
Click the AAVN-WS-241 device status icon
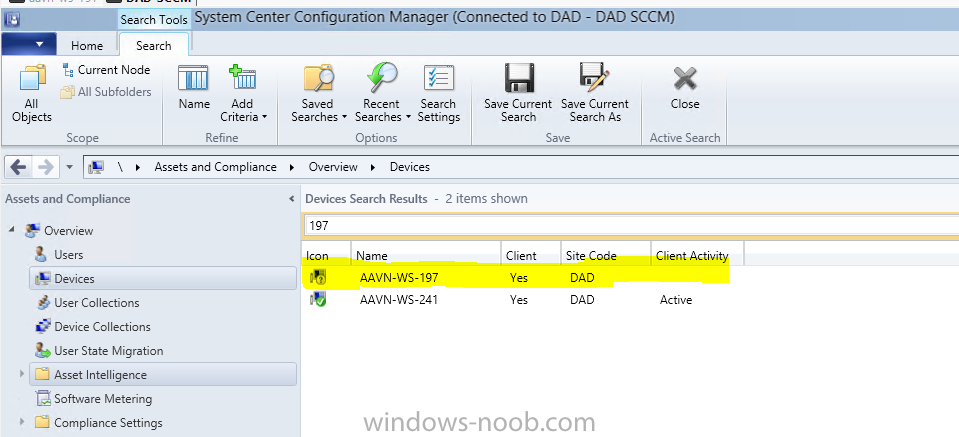coord(318,299)
